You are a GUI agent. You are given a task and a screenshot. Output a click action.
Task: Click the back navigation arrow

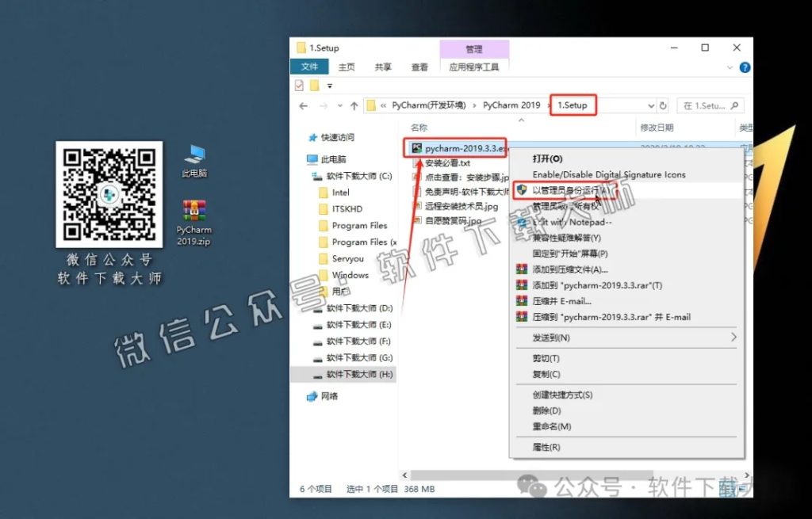pos(304,104)
